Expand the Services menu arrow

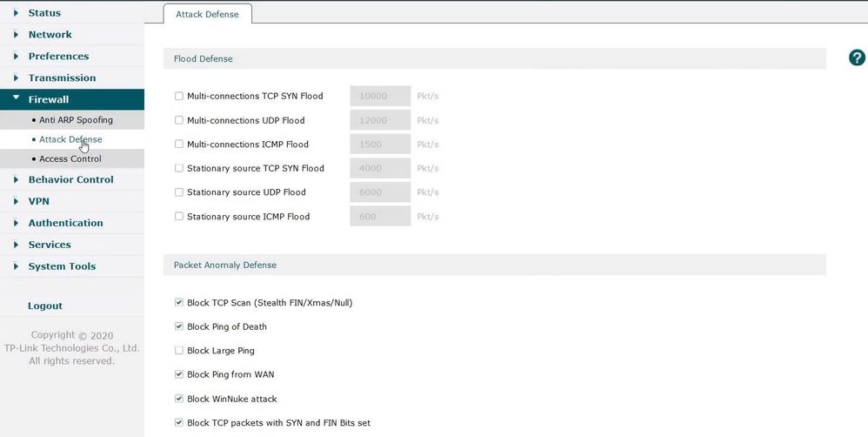click(x=16, y=245)
